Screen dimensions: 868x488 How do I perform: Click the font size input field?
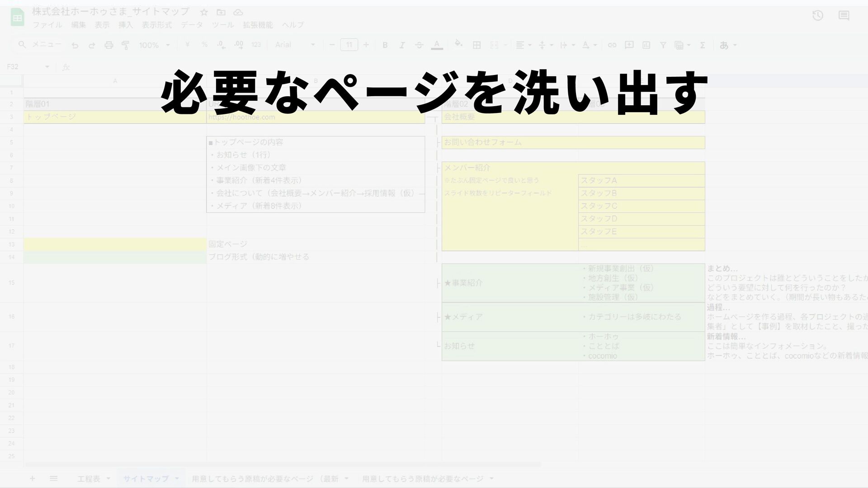[349, 45]
